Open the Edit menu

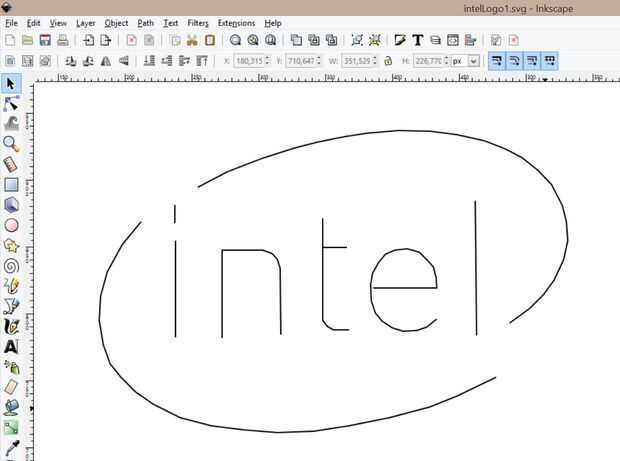34,23
